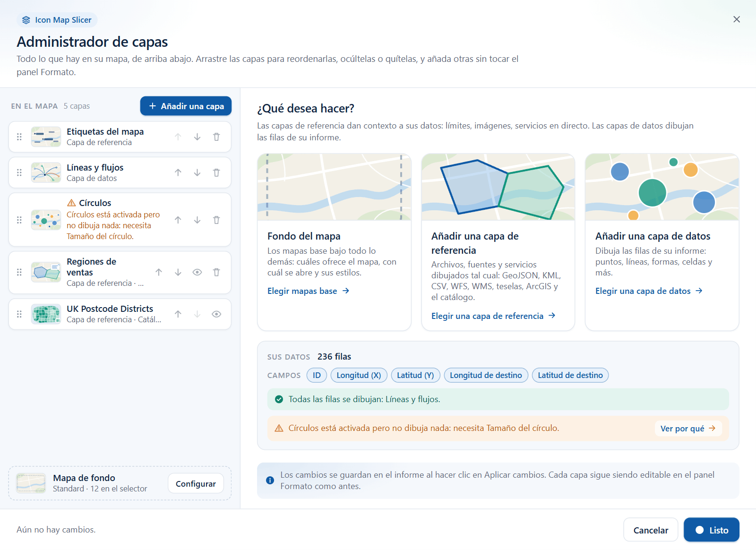The height and width of the screenshot is (550, 756).
Task: Click the ID field chip
Action: [x=317, y=375]
